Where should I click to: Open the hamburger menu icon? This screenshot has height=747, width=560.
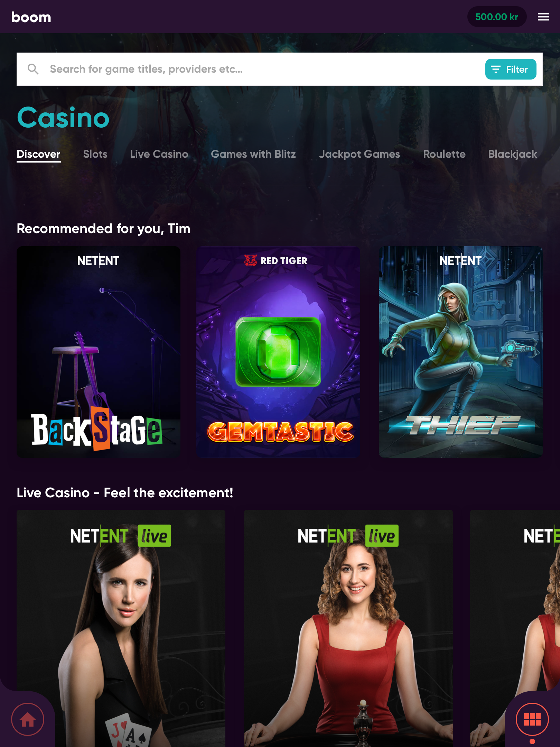[543, 17]
